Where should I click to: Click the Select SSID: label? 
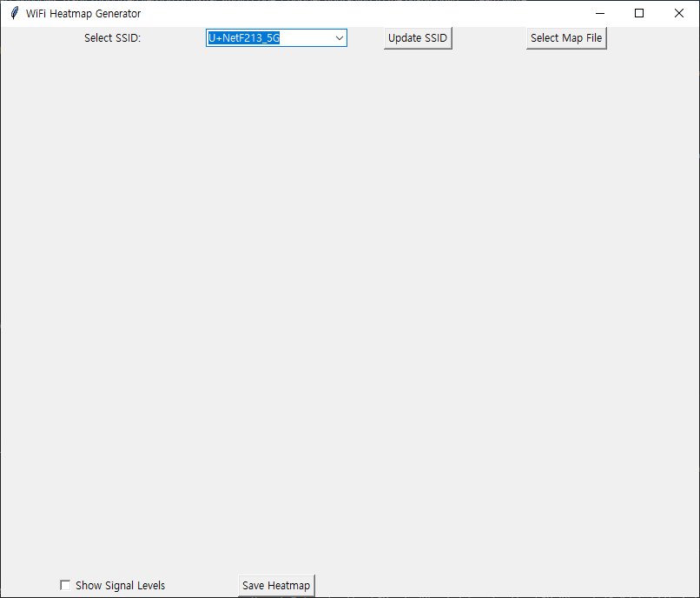pos(113,38)
